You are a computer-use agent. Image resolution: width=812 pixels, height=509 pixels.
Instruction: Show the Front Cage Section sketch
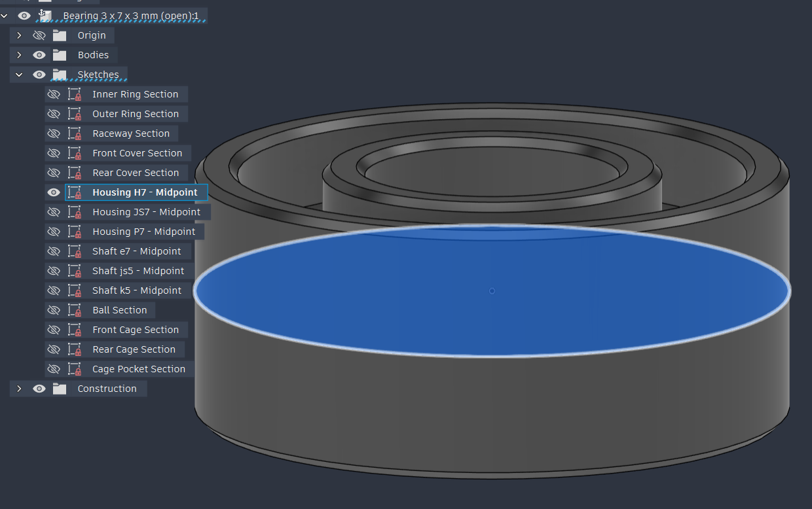tap(54, 330)
